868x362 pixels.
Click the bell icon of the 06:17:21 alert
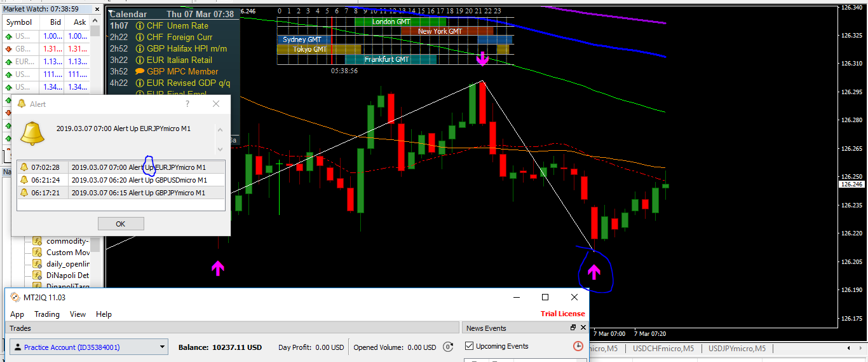tap(24, 193)
